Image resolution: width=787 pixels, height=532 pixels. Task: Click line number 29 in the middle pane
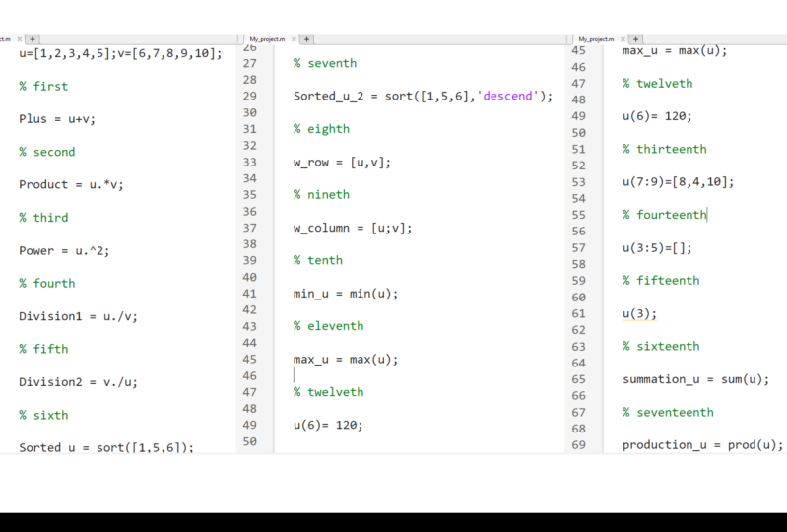(x=249, y=96)
